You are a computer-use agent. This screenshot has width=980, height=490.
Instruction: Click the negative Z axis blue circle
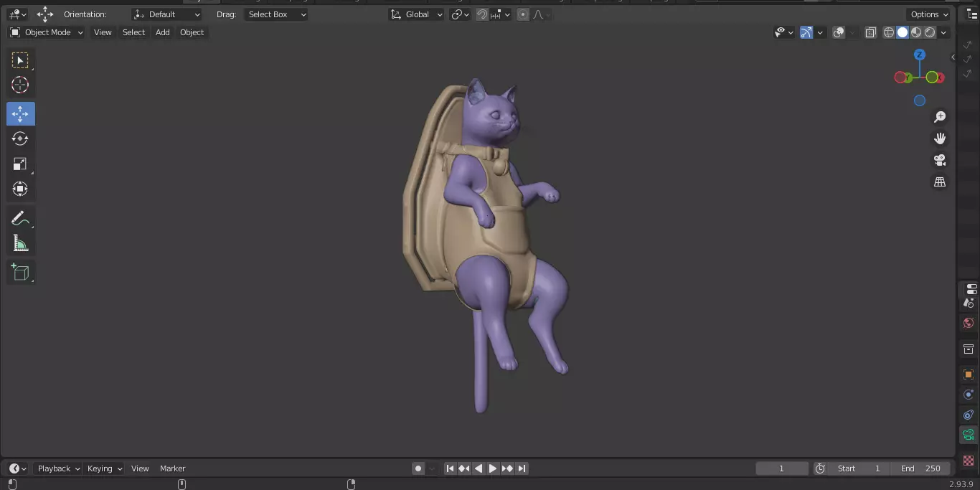920,101
